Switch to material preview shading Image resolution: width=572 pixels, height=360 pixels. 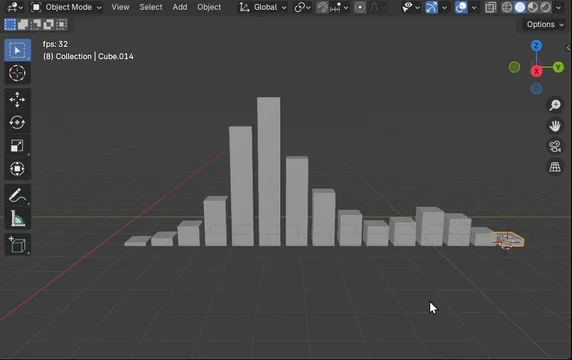coord(533,7)
